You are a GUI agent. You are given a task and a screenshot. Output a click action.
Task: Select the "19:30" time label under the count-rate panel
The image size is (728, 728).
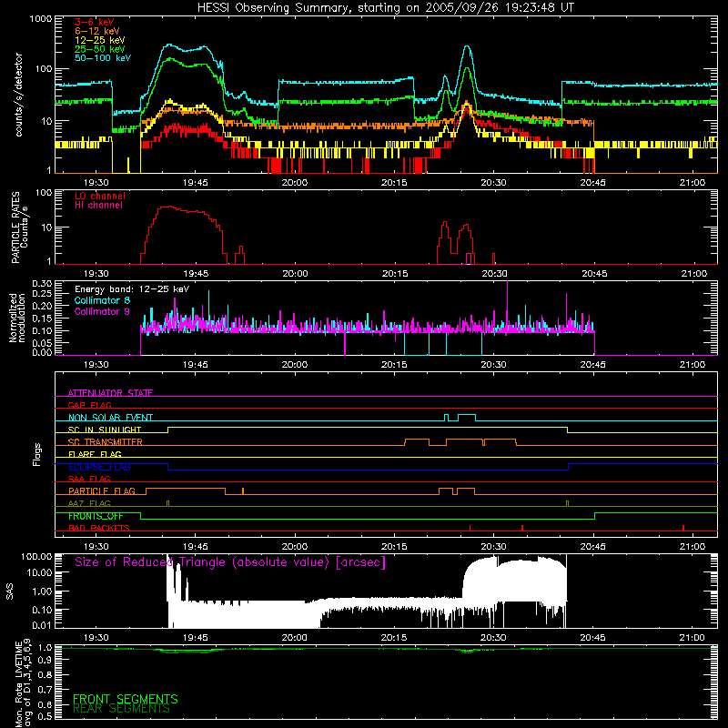[96, 183]
